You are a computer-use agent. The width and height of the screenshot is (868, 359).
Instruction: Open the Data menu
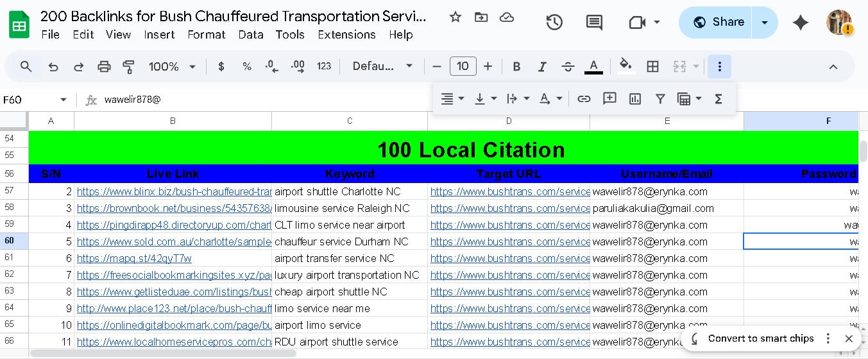[x=251, y=35]
